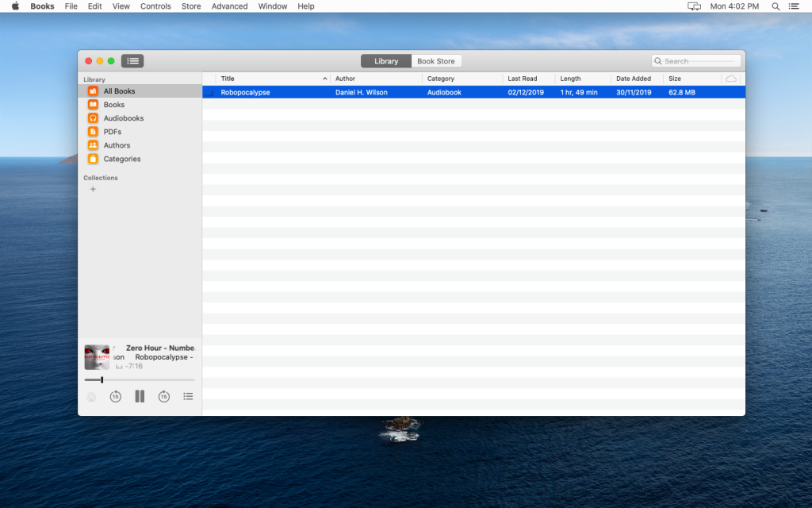Open the Advanced menu
Viewport: 812px width, 508px height.
click(x=229, y=6)
